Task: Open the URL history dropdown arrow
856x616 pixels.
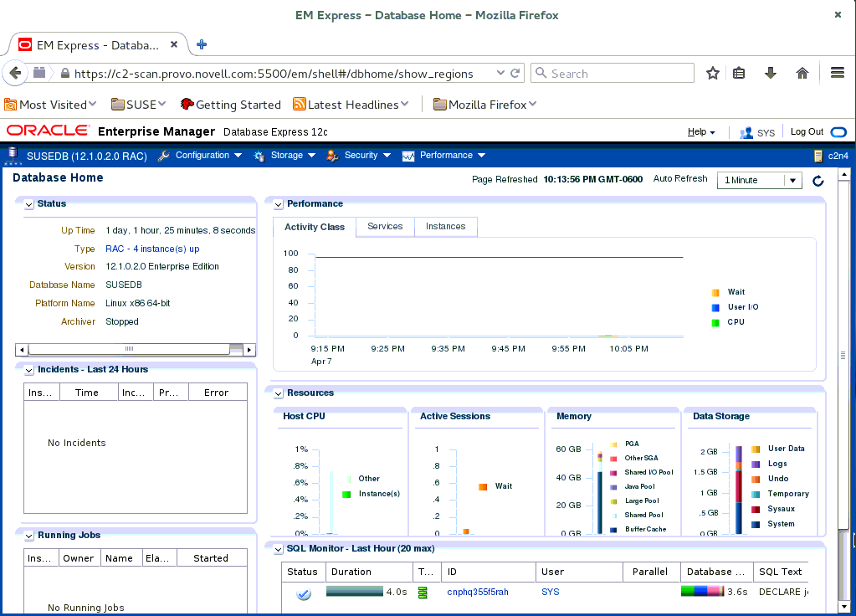Action: (500, 73)
